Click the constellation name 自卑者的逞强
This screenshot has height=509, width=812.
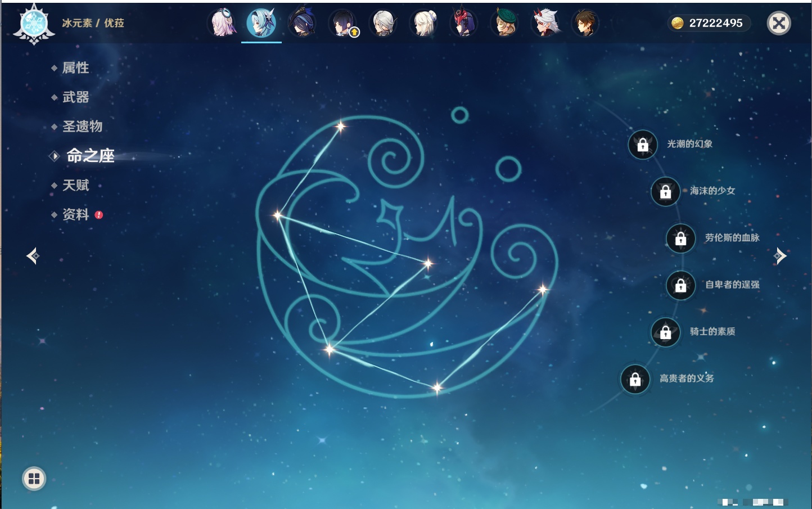pos(732,285)
